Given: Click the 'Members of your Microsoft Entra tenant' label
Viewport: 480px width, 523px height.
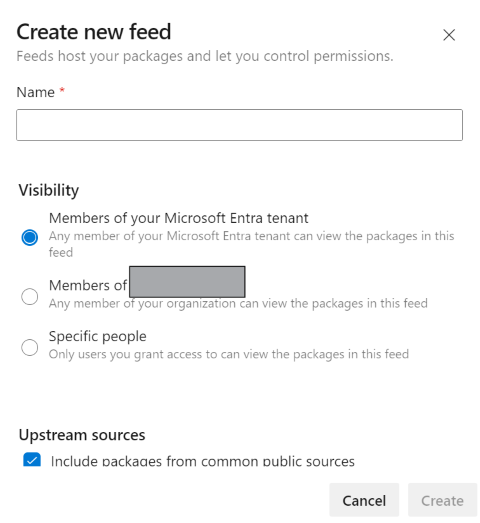Looking at the screenshot, I should [178, 218].
